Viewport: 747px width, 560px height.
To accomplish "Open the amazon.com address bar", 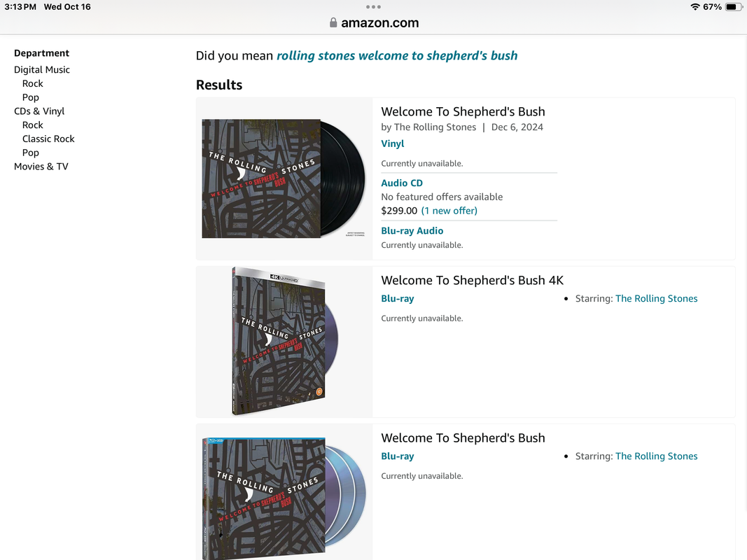I will pos(374,22).
